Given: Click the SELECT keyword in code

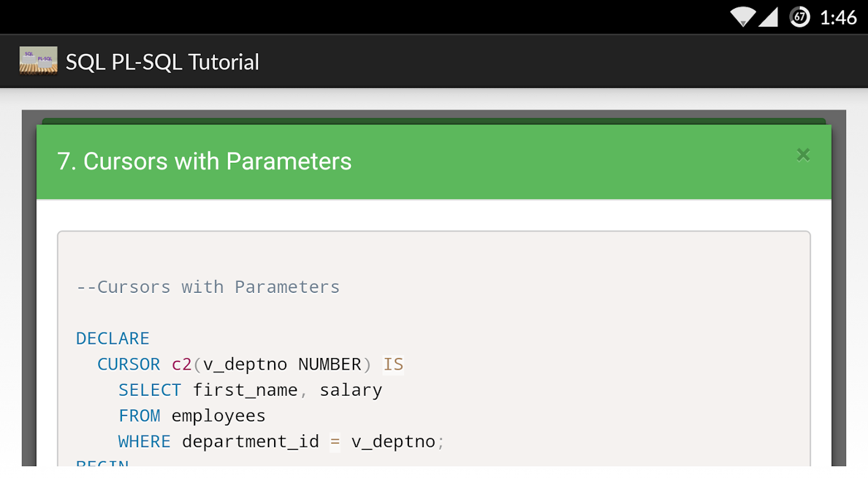Looking at the screenshot, I should point(150,390).
